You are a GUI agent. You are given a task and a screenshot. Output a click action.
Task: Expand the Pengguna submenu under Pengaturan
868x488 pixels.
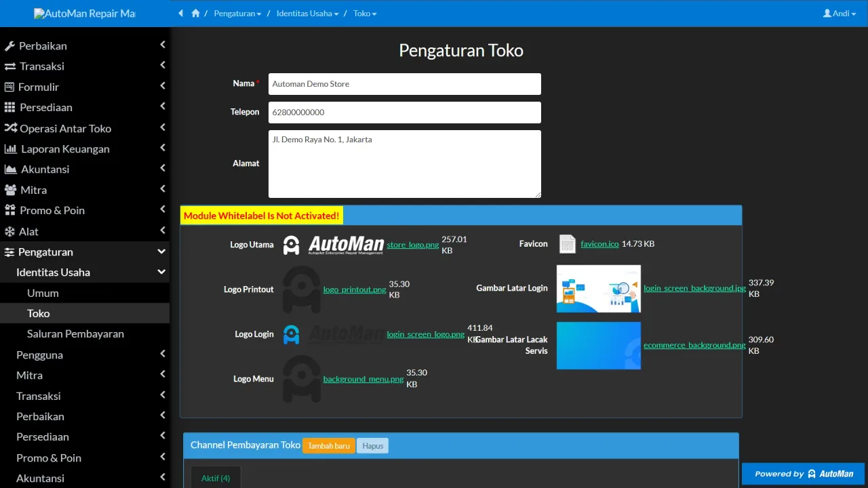pos(85,354)
